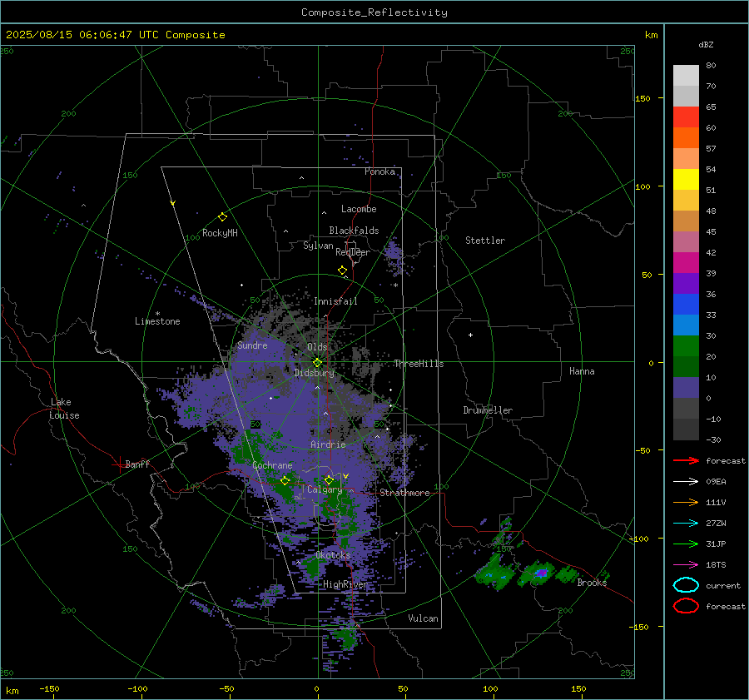
Task: Click the RedDeer label on map
Action: point(353,252)
